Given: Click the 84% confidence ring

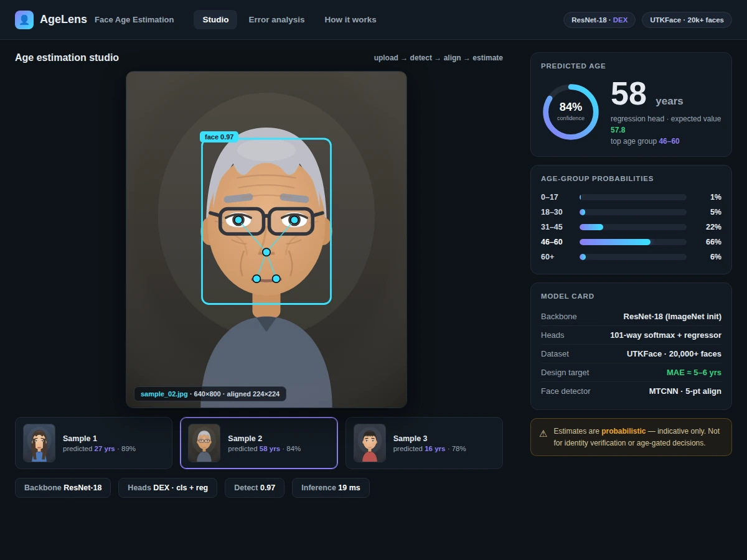Looking at the screenshot, I should [571, 112].
